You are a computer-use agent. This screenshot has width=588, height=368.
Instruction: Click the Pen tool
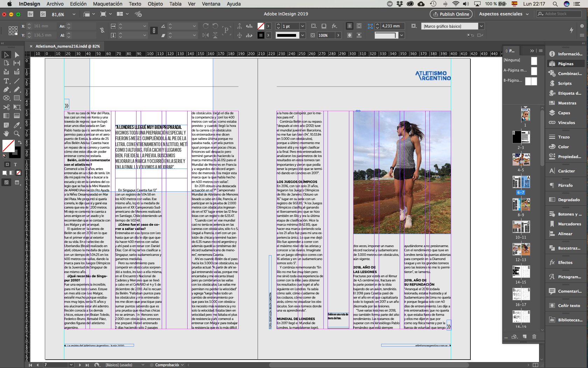tap(6, 90)
